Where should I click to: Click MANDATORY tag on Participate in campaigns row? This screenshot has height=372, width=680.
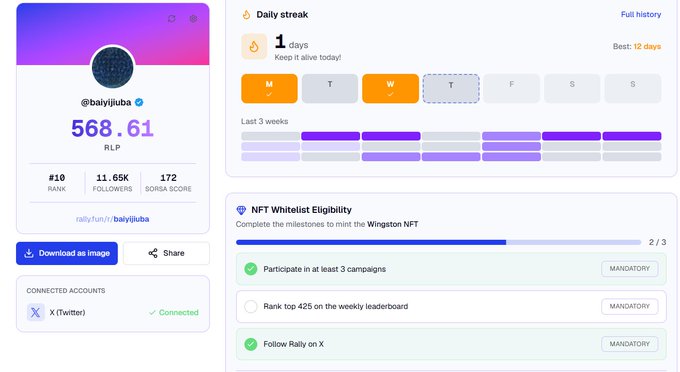(x=630, y=269)
